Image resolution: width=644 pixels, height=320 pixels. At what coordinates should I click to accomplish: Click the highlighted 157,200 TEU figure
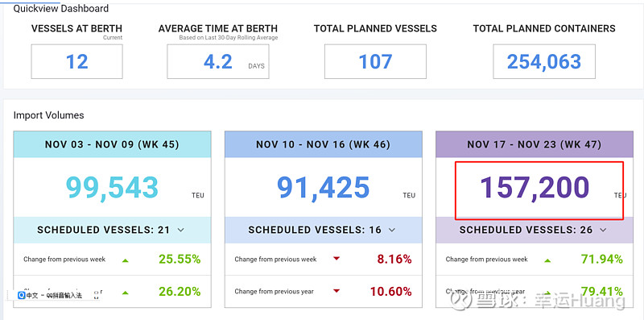(535, 188)
